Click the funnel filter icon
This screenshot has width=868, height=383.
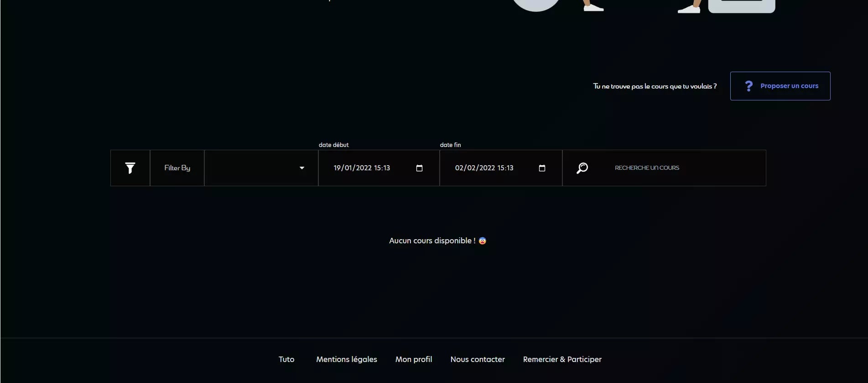[130, 168]
